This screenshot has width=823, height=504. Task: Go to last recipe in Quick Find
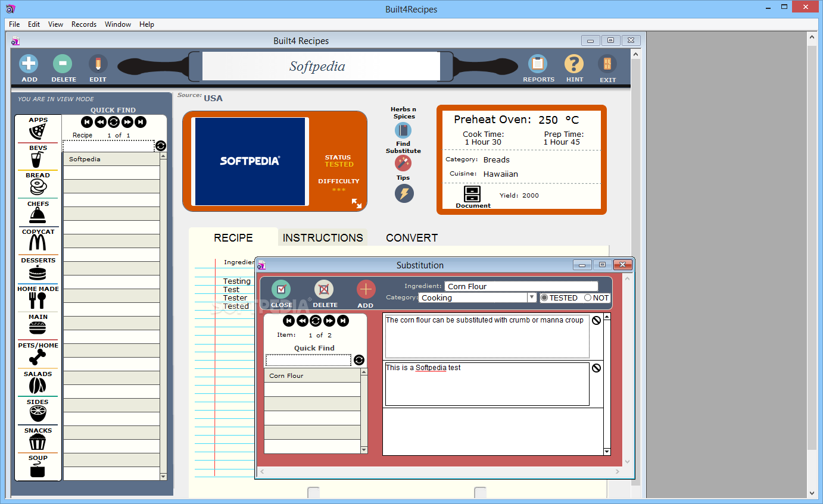(x=141, y=122)
